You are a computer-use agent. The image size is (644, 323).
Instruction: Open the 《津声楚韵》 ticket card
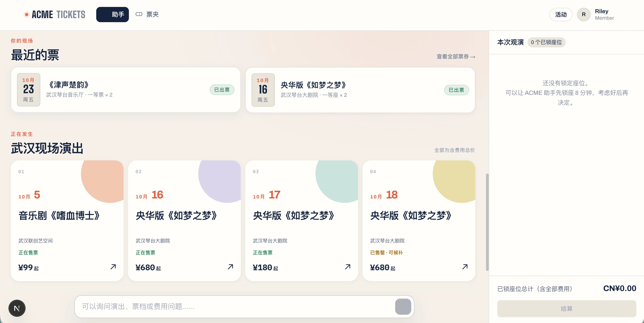126,90
